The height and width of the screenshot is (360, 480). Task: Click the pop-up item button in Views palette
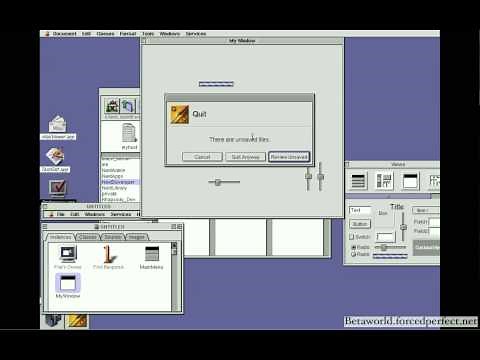[426, 210]
